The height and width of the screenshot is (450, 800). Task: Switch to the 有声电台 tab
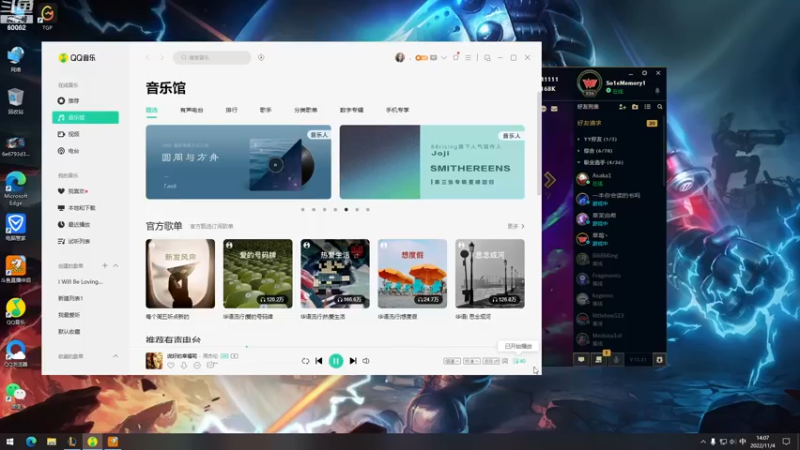(191, 110)
